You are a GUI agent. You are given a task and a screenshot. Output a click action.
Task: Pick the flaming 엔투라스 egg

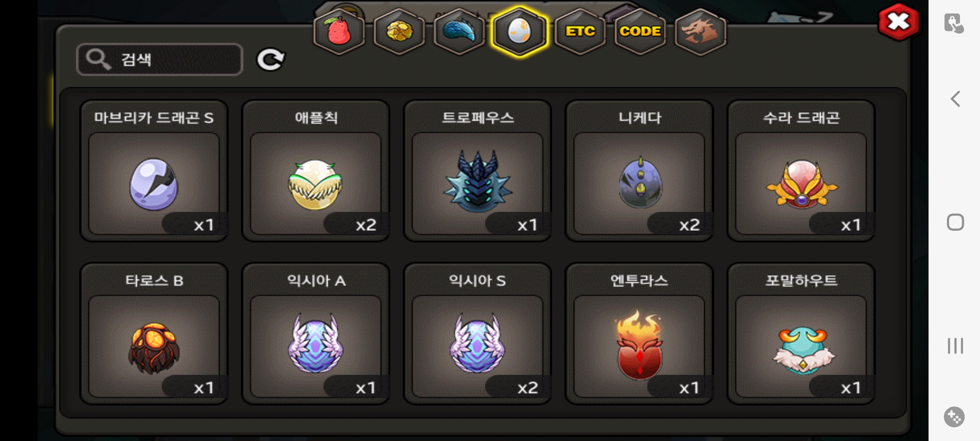click(x=639, y=334)
